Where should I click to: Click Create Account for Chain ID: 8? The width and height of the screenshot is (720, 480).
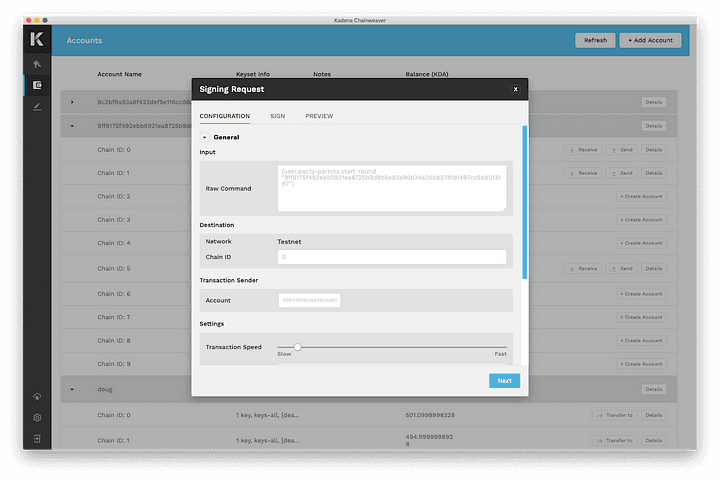pyautogui.click(x=641, y=341)
